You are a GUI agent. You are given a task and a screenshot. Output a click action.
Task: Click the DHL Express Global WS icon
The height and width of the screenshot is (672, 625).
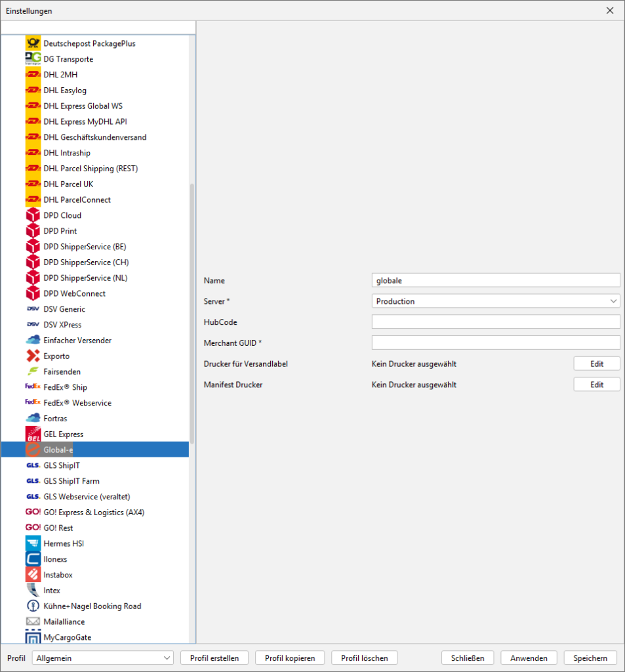pos(33,106)
